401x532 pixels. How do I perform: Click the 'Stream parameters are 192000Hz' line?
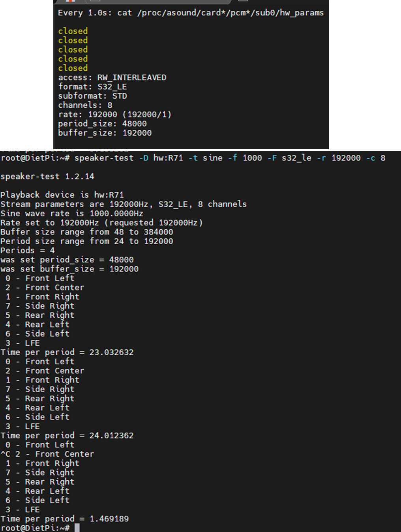click(123, 204)
